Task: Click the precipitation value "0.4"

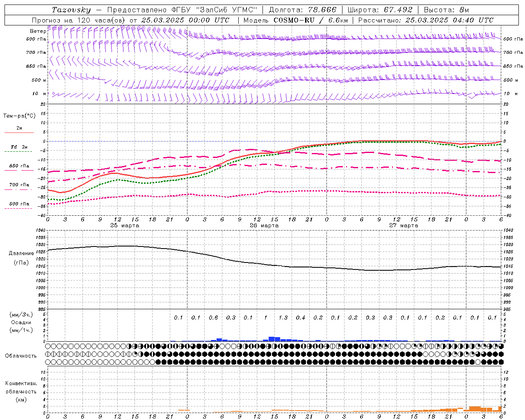Action: 301,317
